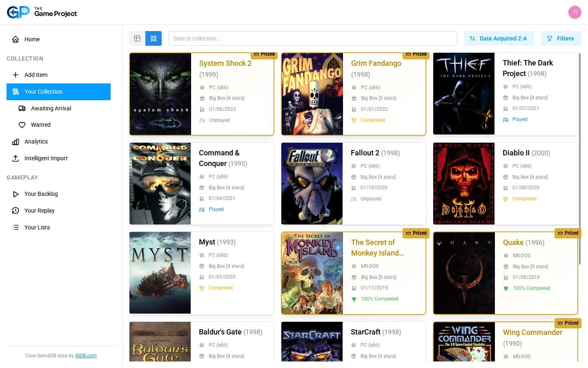Click Command & Conquer cover art
The width and height of the screenshot is (588, 368).
pos(160,184)
